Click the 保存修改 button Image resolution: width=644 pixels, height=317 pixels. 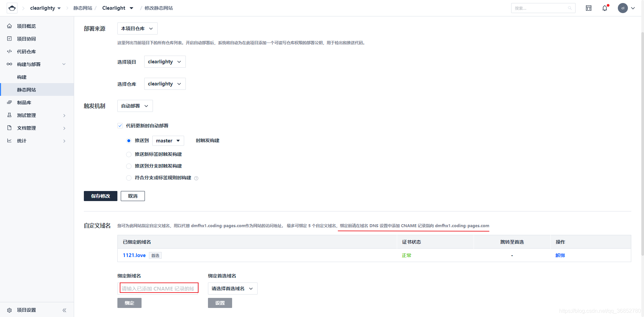point(100,196)
